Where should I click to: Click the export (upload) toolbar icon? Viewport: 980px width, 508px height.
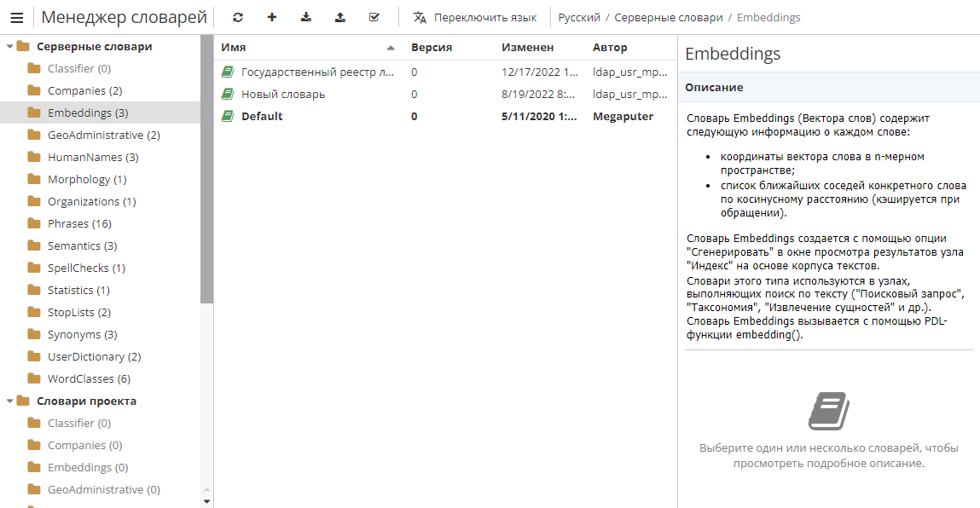(340, 18)
